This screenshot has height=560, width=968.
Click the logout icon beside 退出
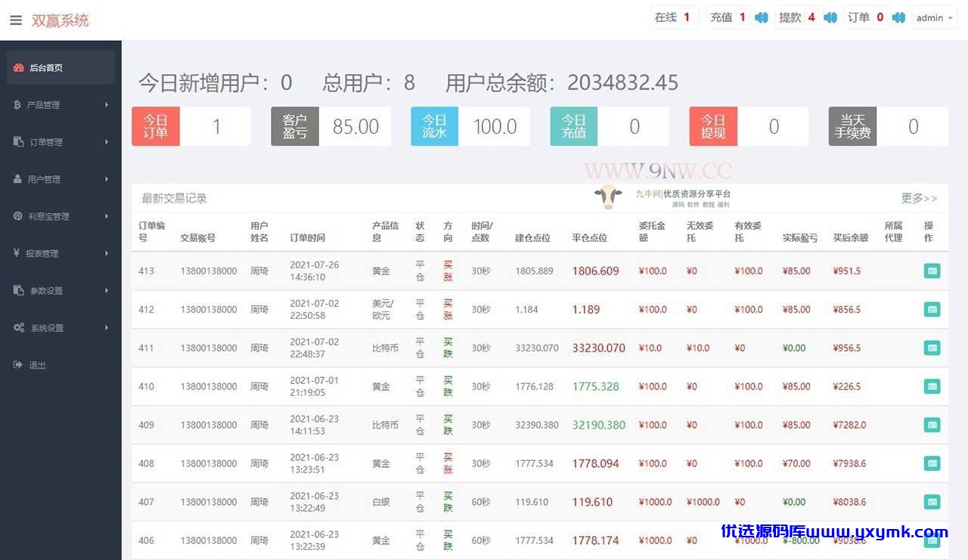click(18, 365)
